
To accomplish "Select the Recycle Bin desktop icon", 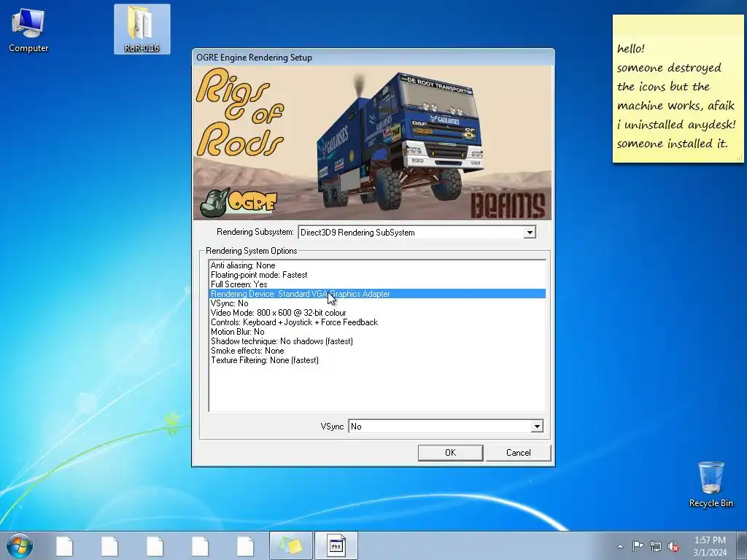I will 711,484.
